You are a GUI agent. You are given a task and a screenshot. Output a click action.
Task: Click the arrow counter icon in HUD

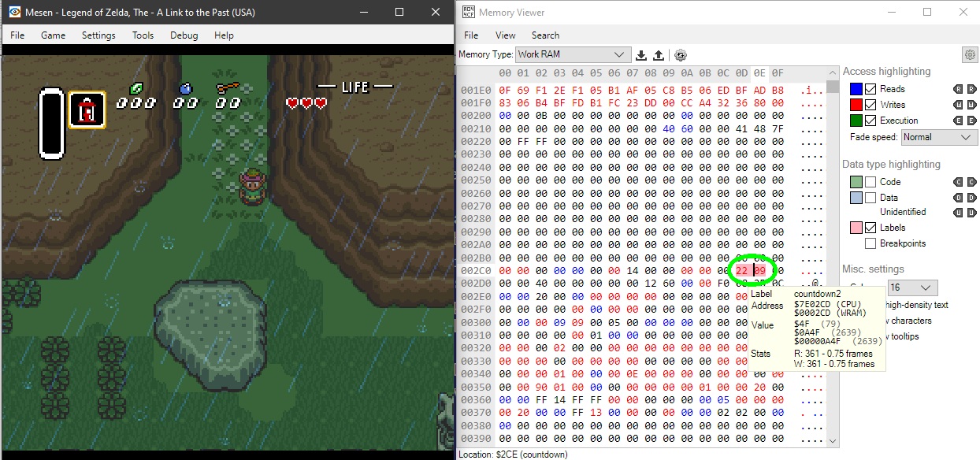point(228,87)
